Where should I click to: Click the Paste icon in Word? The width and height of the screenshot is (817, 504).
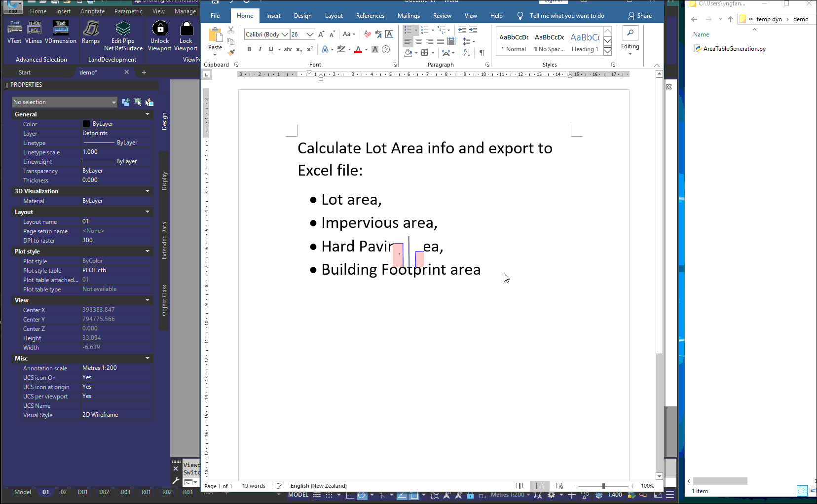point(215,35)
